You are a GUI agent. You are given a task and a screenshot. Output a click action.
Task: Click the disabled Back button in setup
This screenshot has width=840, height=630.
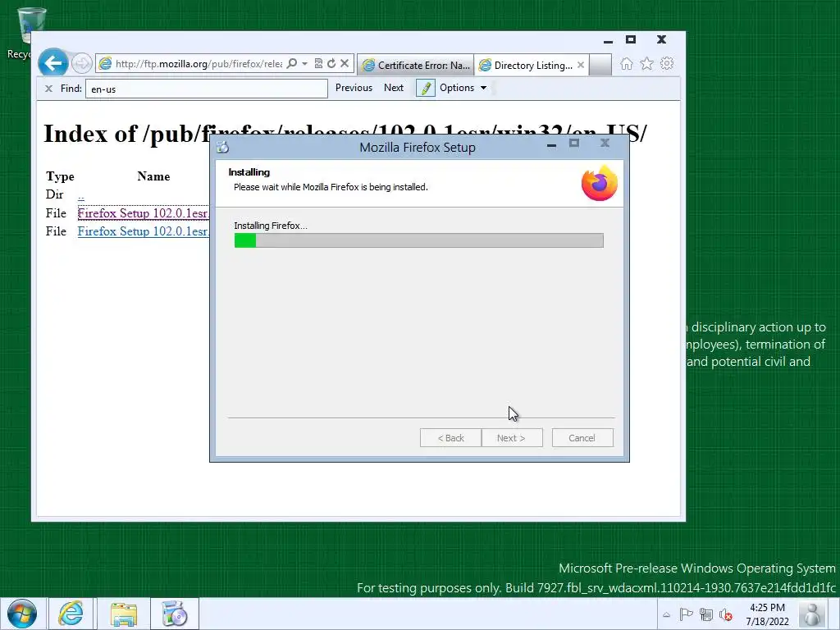[x=450, y=438]
